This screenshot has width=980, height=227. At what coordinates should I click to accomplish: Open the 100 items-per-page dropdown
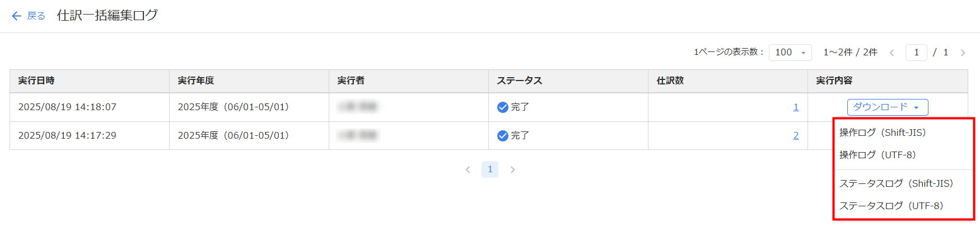790,53
